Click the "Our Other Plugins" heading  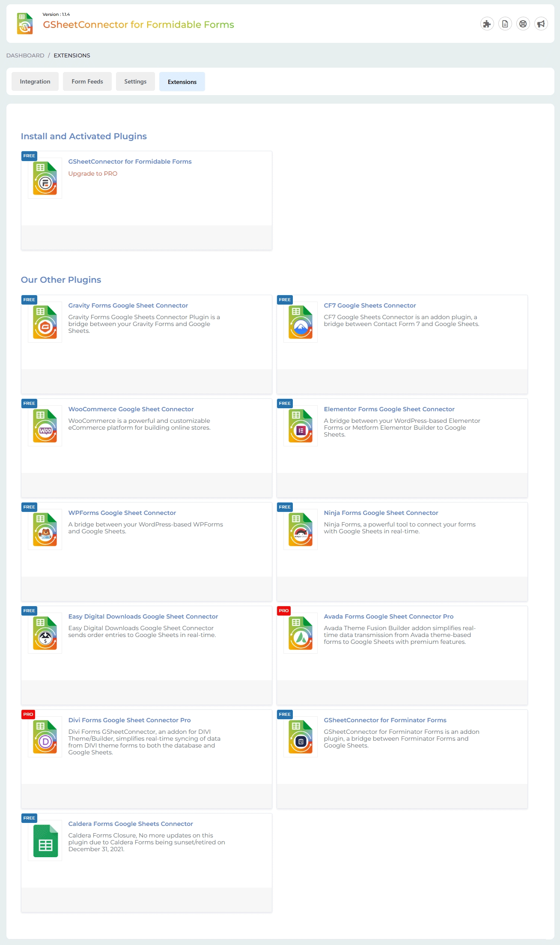[61, 280]
